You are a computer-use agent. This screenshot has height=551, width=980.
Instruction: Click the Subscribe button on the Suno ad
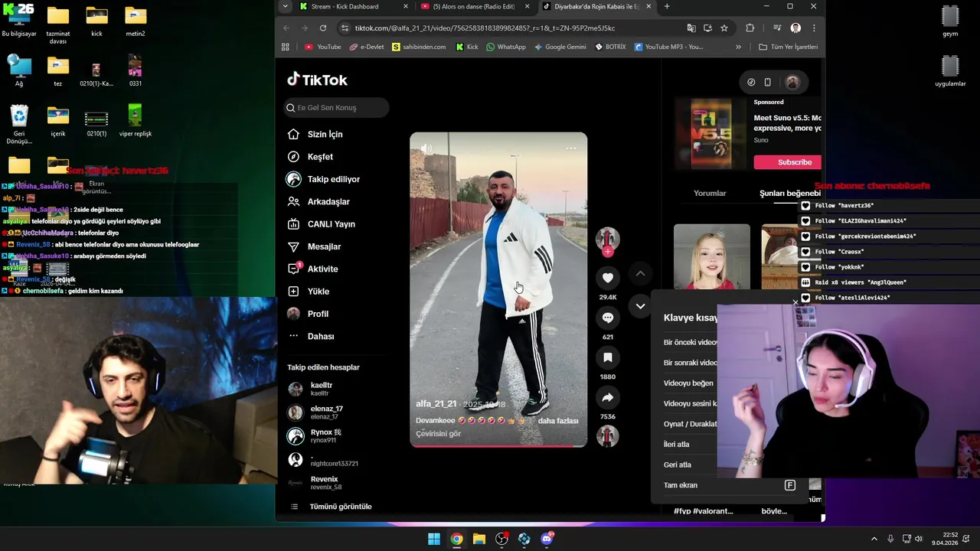(x=788, y=161)
